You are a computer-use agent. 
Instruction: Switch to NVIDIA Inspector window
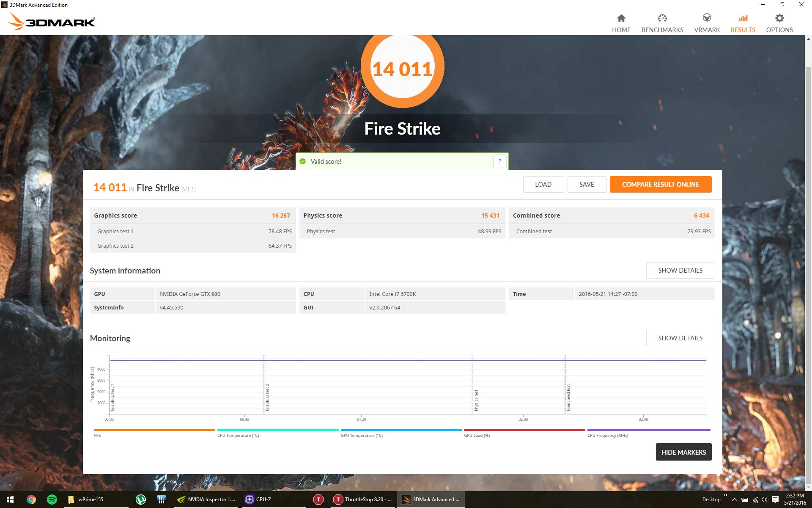point(207,500)
